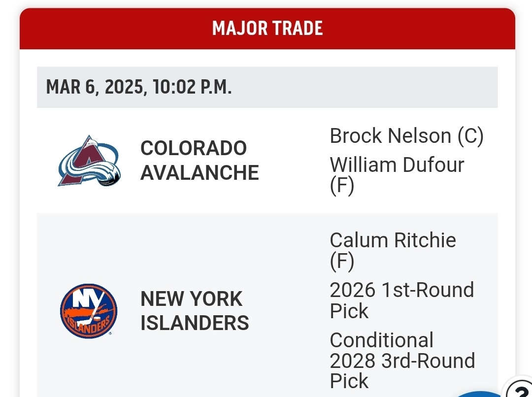Click the (F) label under Calum Ritchie
532x397 pixels.
[x=342, y=261]
